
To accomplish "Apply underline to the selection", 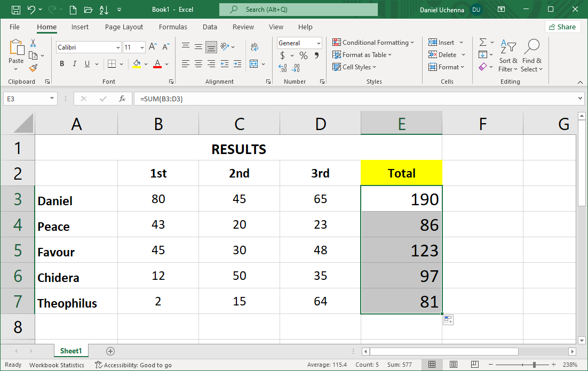I will [x=86, y=63].
